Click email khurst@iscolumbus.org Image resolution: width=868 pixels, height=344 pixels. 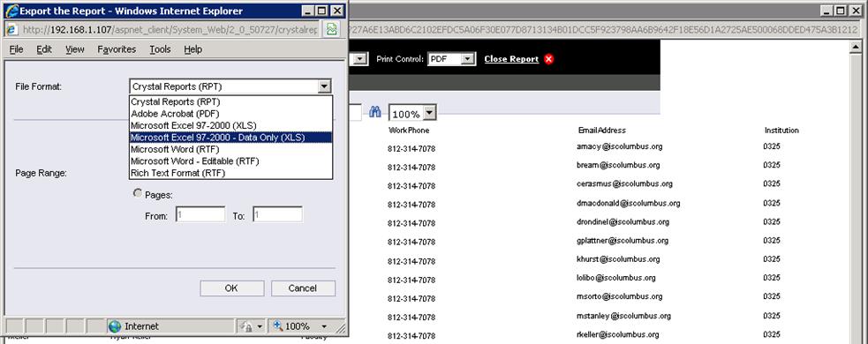[618, 258]
